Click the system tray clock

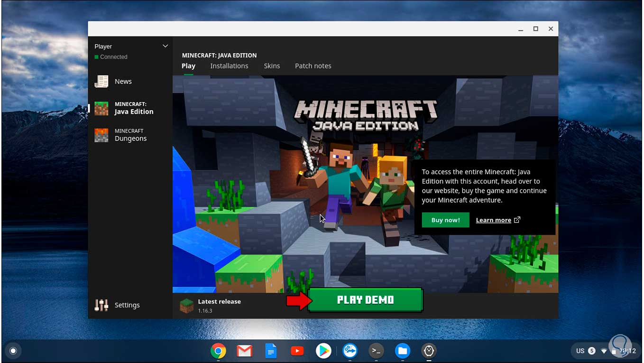coord(627,351)
